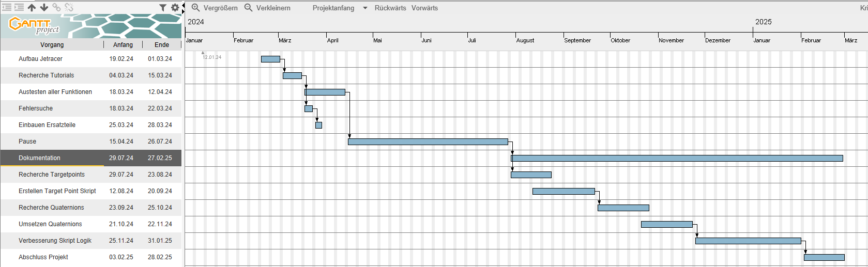Expand the Projektanfang dropdown arrow
868x267 pixels.
(365, 8)
